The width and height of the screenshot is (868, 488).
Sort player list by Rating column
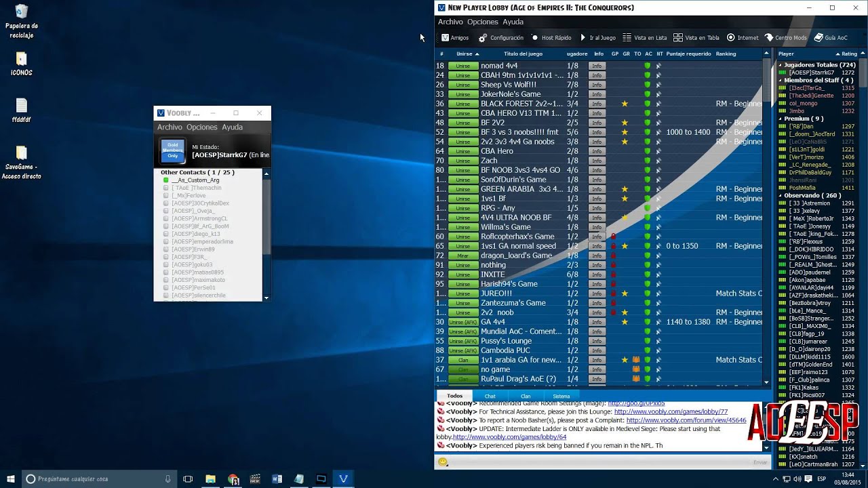tap(849, 54)
